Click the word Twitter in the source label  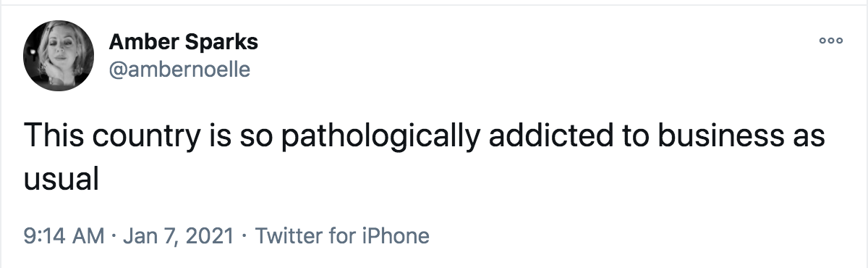coord(287,235)
